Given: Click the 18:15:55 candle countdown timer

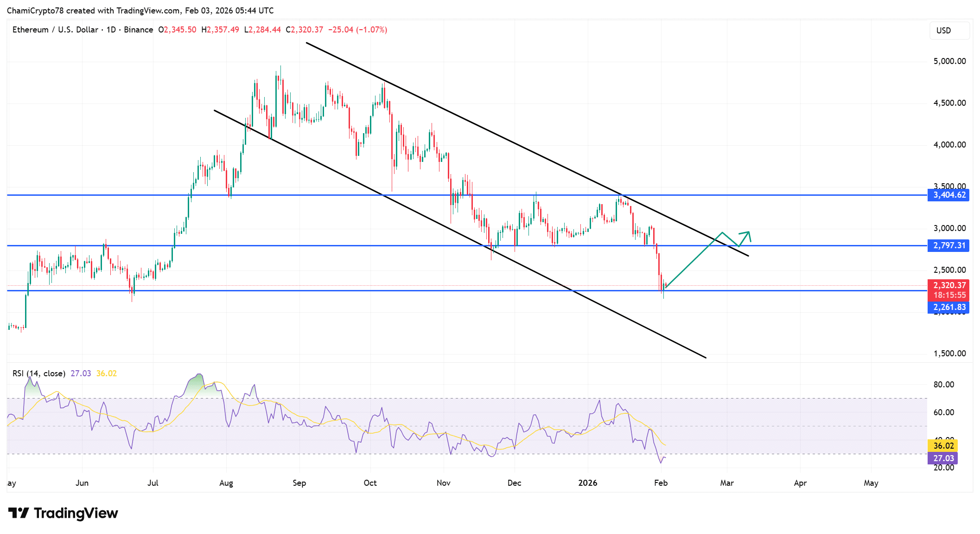Looking at the screenshot, I should [x=949, y=295].
